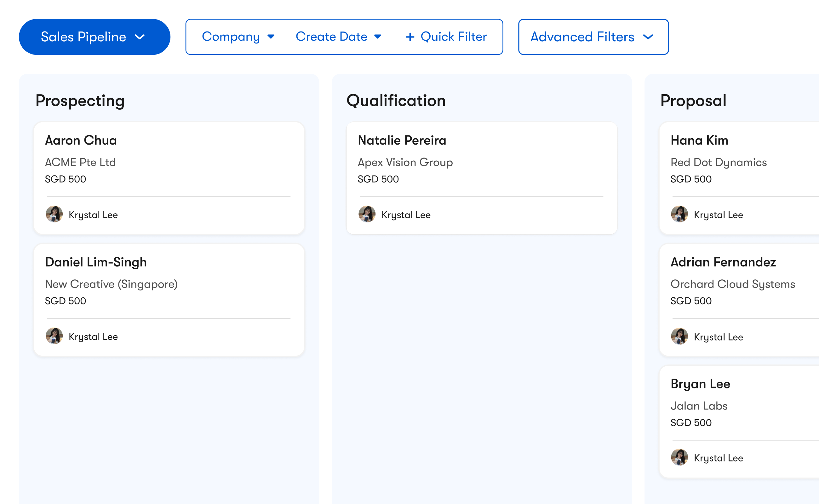Click the caret arrow next to Company
Screen dimensions: 819x504
(271, 37)
